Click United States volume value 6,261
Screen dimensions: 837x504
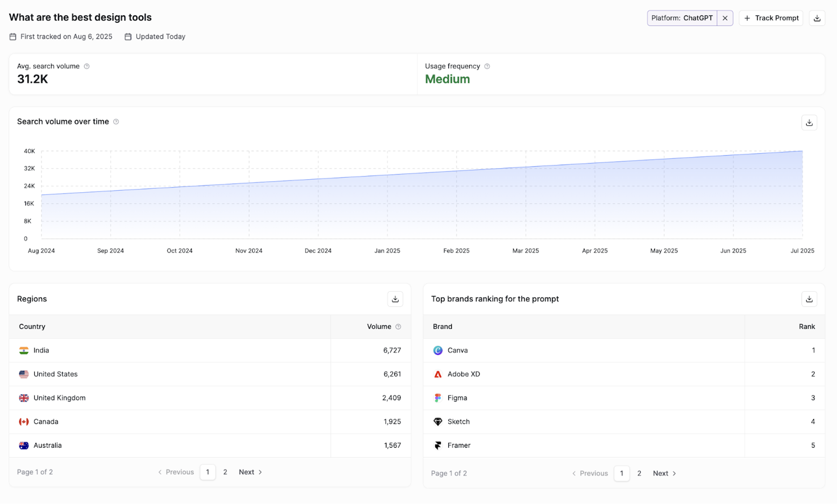(392, 374)
